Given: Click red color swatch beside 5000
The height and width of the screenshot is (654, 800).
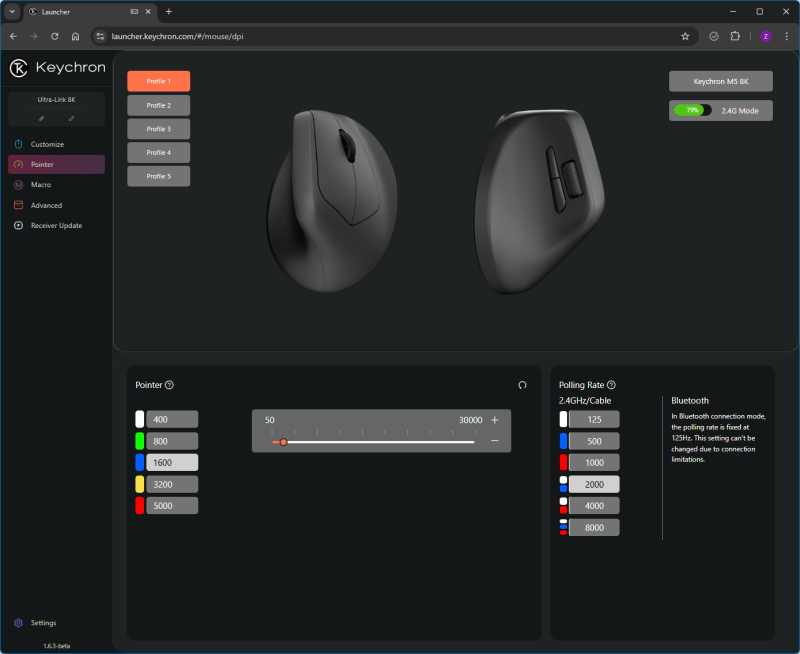Looking at the screenshot, I should tap(139, 506).
